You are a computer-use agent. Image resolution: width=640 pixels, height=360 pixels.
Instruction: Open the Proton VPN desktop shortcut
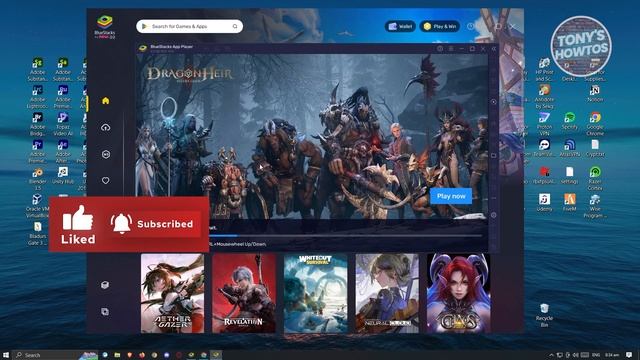click(x=544, y=124)
